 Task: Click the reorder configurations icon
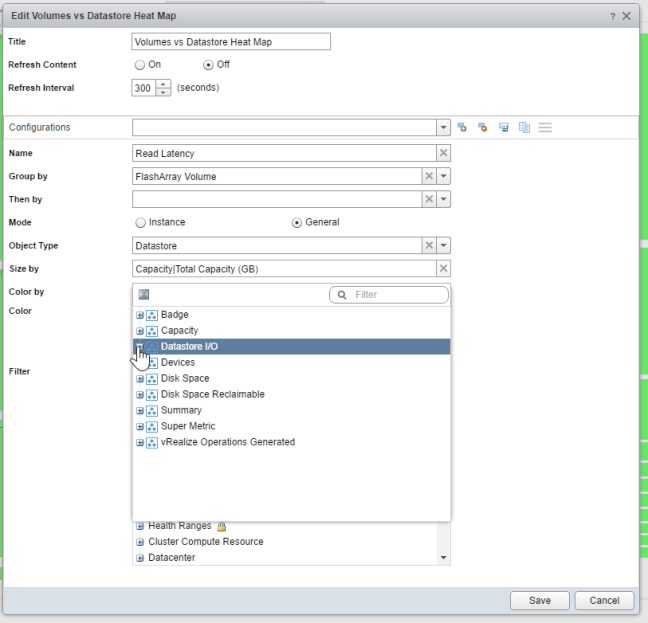pyautogui.click(x=545, y=128)
